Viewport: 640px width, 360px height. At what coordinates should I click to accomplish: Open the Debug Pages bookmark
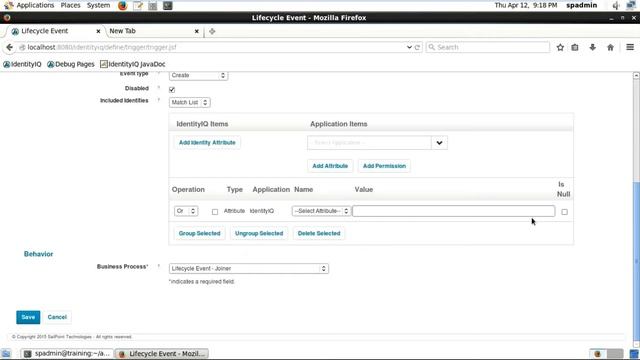click(71, 64)
